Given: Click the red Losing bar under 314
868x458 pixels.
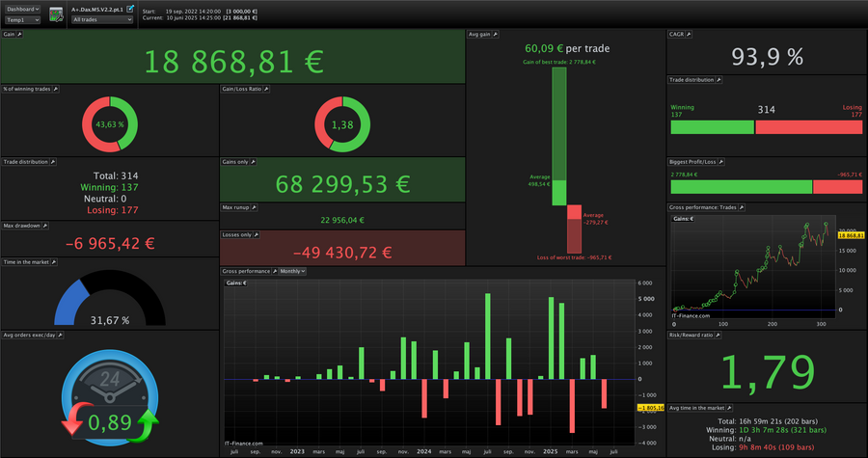Looking at the screenshot, I should pyautogui.click(x=809, y=127).
